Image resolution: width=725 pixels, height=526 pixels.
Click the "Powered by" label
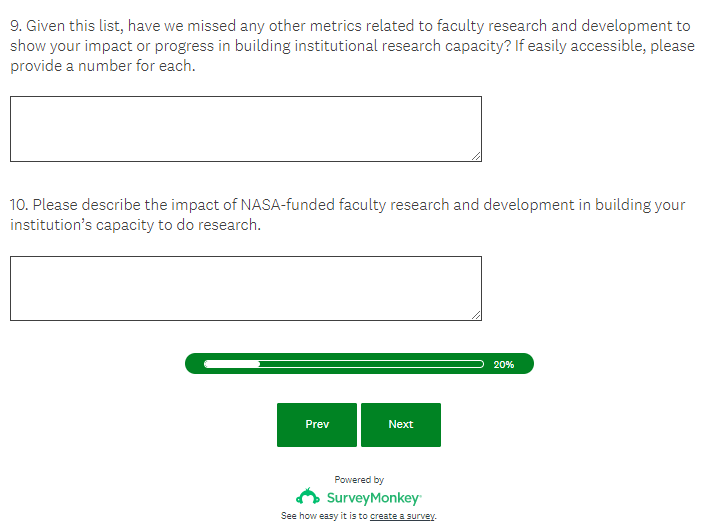tap(359, 480)
